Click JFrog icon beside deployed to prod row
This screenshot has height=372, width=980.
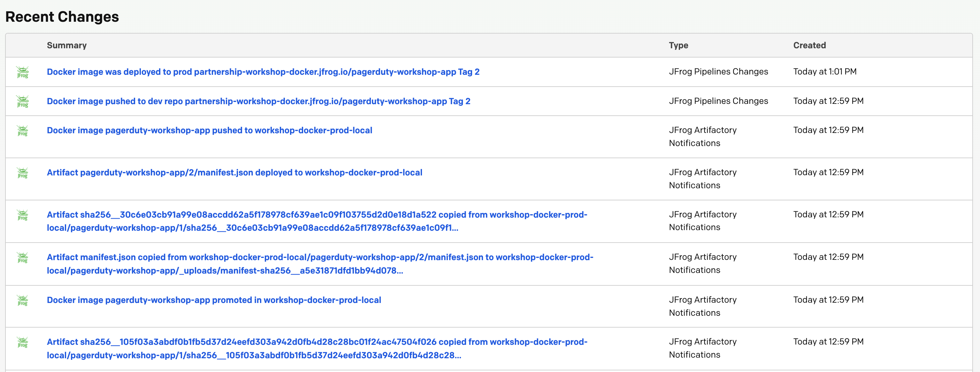point(22,72)
